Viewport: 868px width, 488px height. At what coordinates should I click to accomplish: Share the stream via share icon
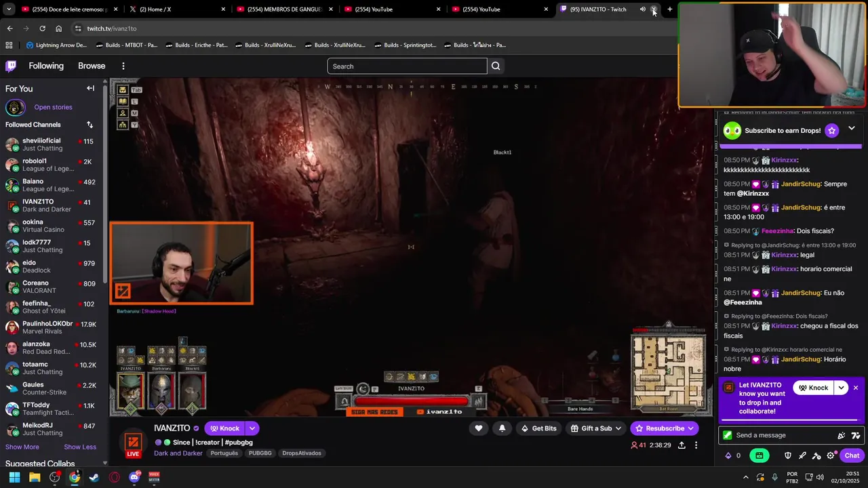tap(682, 445)
